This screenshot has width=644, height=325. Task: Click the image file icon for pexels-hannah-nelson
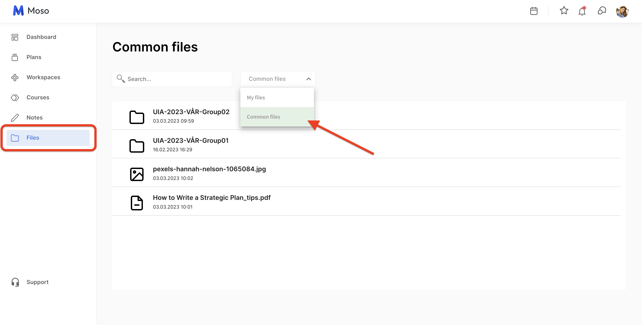[137, 174]
